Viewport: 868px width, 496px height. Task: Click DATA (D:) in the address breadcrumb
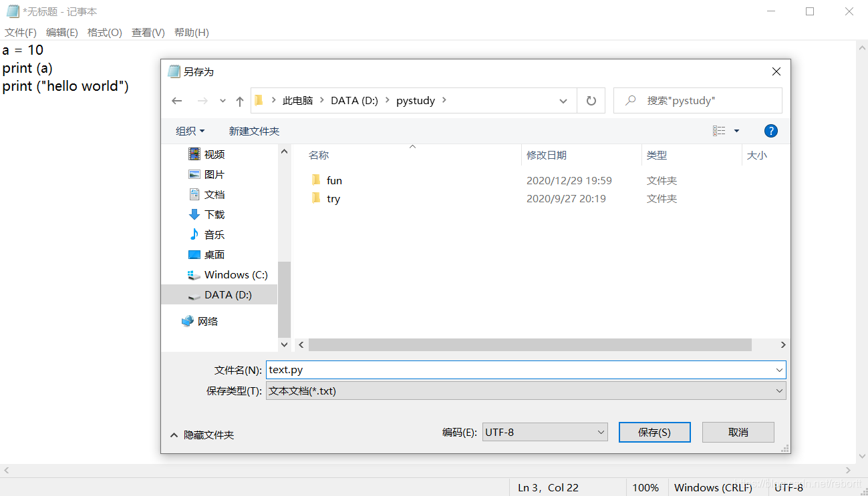[x=355, y=101]
